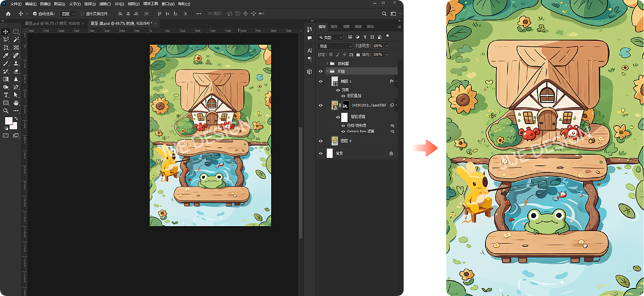Screen dimensions: 644x296
Task: Toggle visibility of 效果 effects
Action: tap(338, 90)
